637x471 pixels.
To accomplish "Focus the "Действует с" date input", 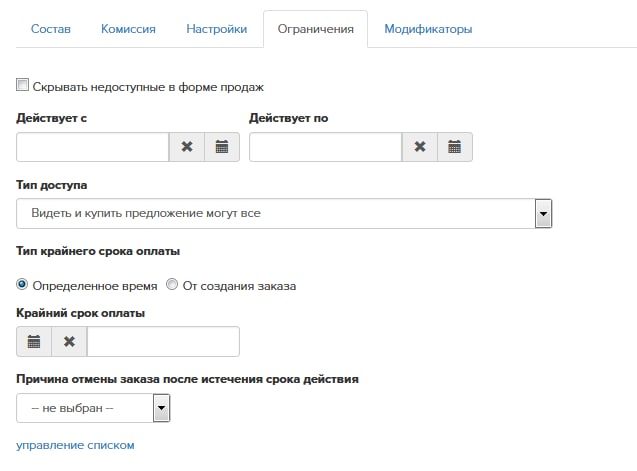I will (x=93, y=147).
